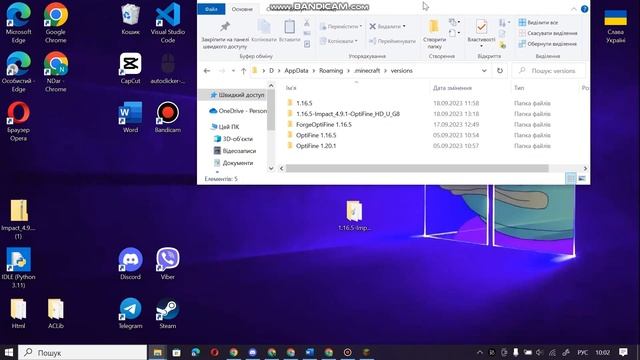Open the Копіювати до (Copy to) dropdown
Screen dimensions: 640x360
339,41
